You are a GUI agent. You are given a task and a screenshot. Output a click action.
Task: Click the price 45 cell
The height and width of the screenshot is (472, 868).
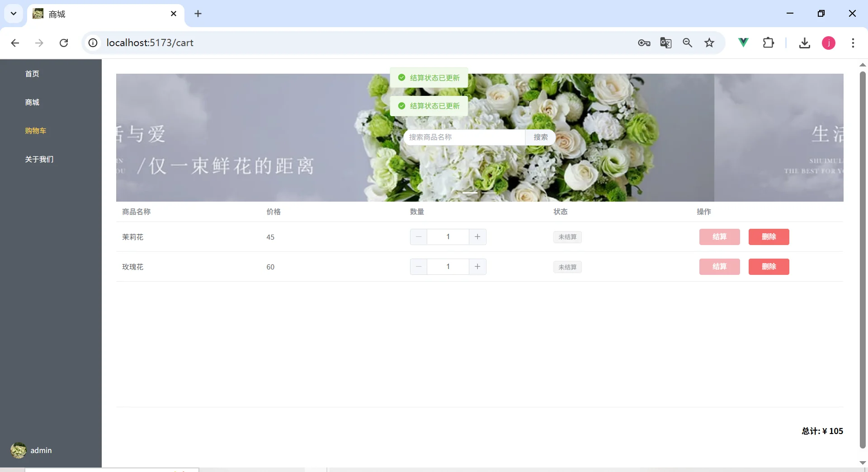[x=270, y=237]
